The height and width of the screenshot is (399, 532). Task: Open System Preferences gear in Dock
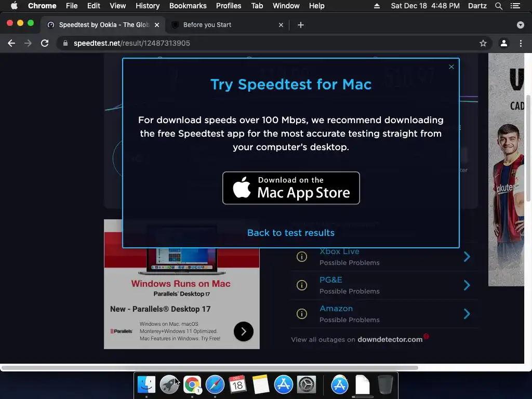pos(307,384)
